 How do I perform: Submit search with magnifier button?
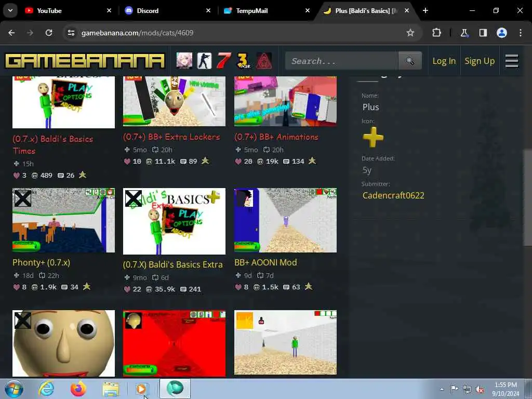tap(410, 61)
